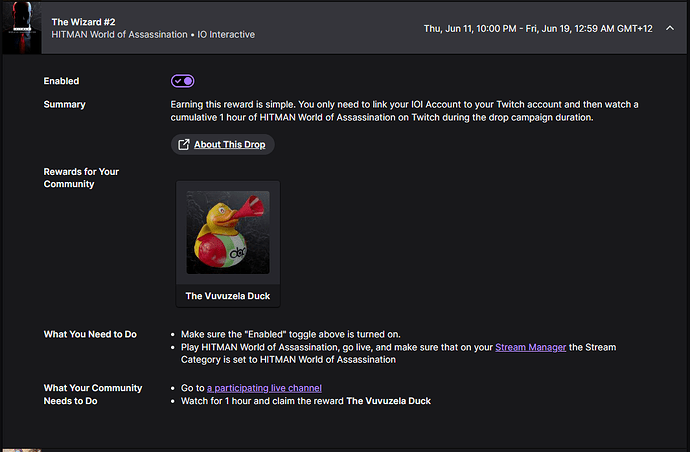Click the partially visible next campaign thumbnail at the bottom
This screenshot has height=452, width=690.
click(x=22, y=450)
